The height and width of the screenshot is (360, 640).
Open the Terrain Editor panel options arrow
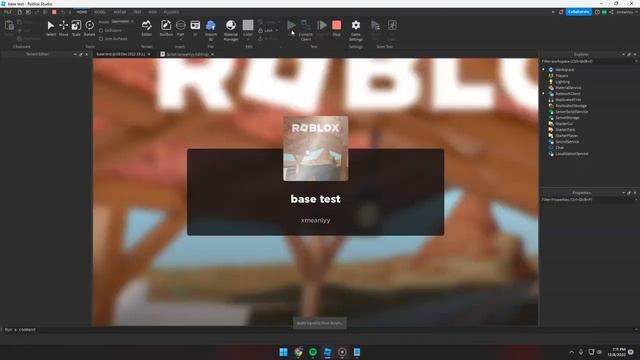click(75, 54)
